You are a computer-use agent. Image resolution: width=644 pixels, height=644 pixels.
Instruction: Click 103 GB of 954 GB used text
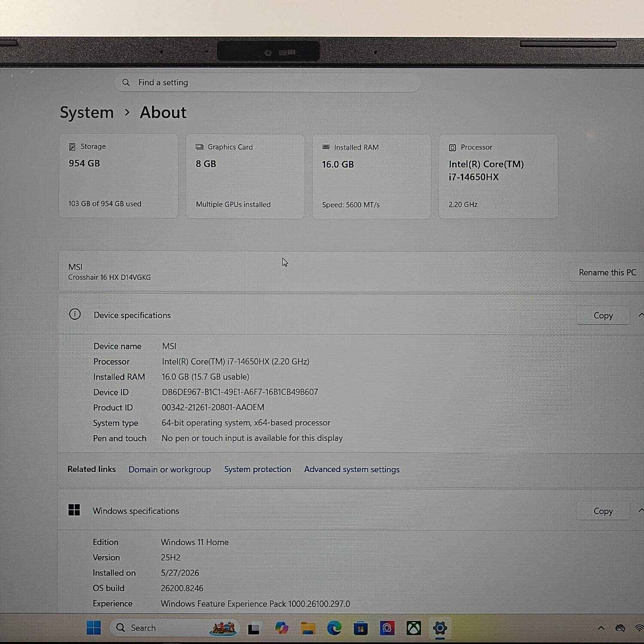pyautogui.click(x=105, y=204)
